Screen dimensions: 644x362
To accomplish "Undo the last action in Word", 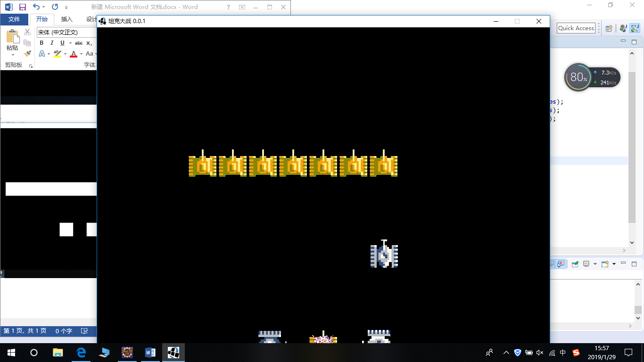I will click(x=36, y=7).
